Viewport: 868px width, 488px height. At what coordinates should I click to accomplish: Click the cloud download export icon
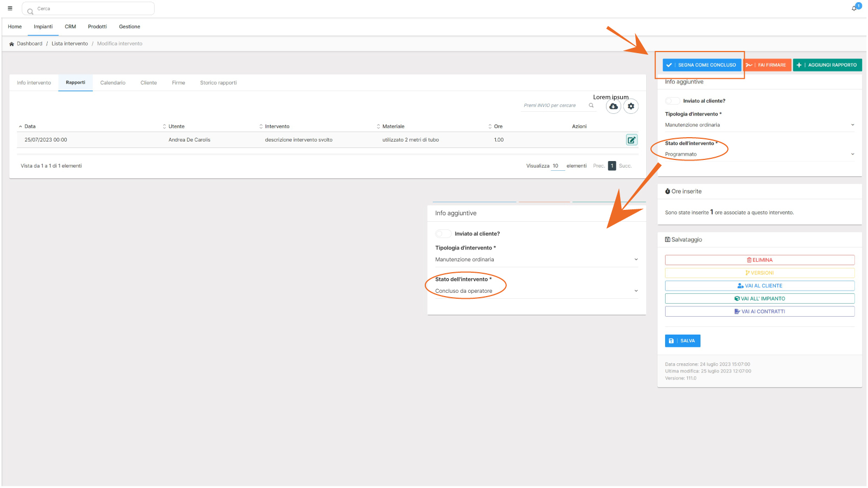614,106
